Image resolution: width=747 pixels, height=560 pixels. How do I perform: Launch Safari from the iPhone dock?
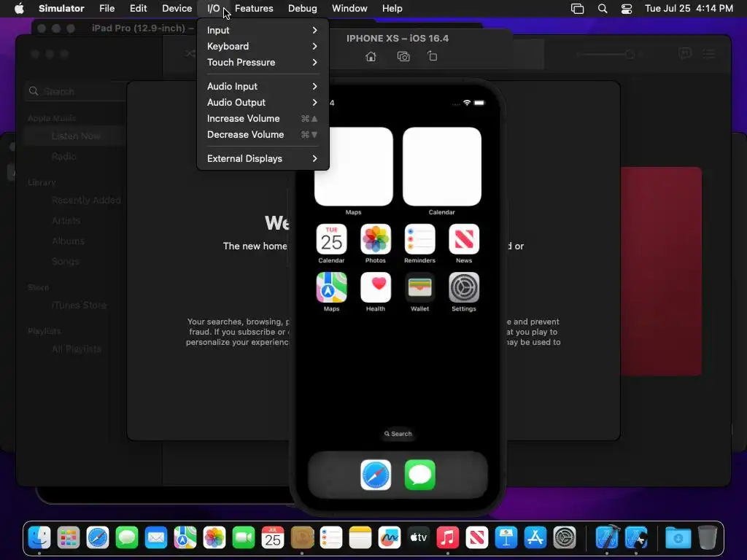pyautogui.click(x=376, y=475)
